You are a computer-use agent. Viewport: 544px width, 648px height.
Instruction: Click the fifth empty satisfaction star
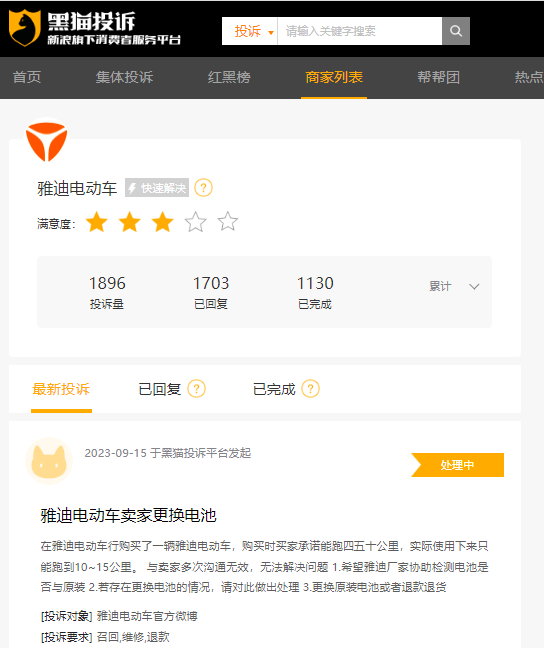pos(228,221)
